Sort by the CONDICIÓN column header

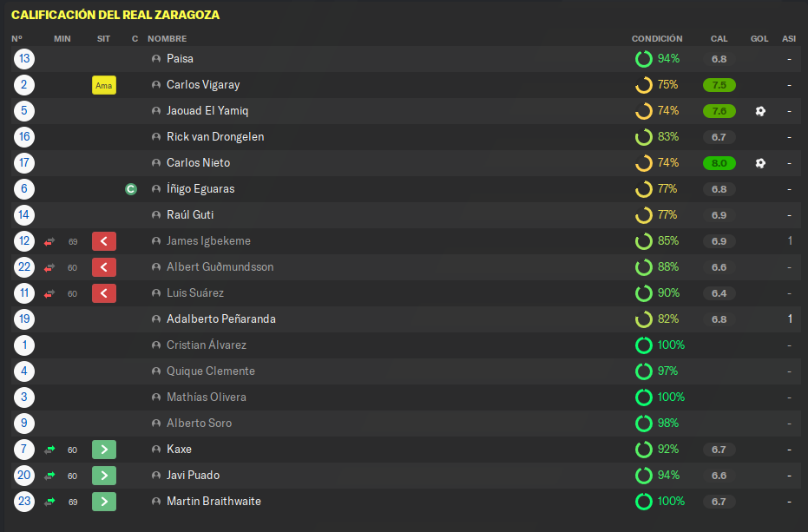(656, 39)
